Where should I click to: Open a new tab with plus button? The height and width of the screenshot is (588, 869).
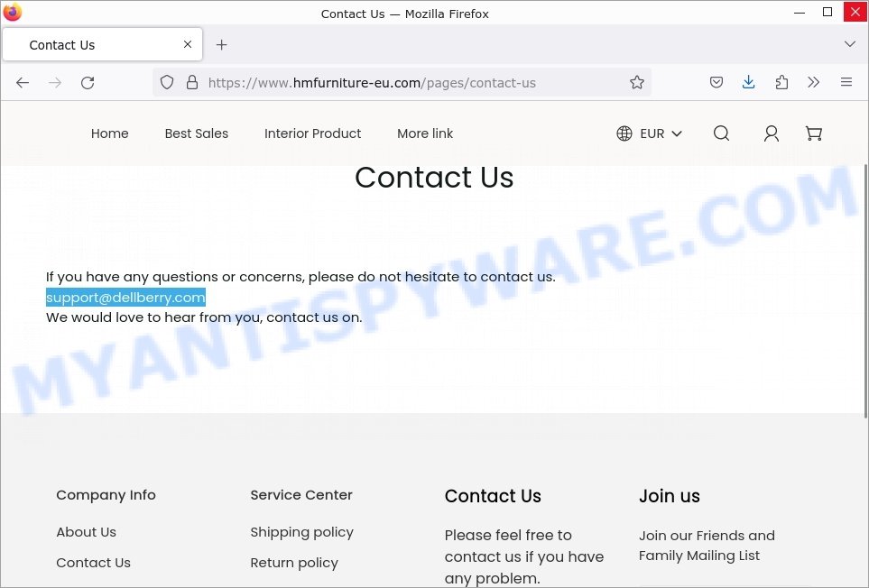click(222, 45)
